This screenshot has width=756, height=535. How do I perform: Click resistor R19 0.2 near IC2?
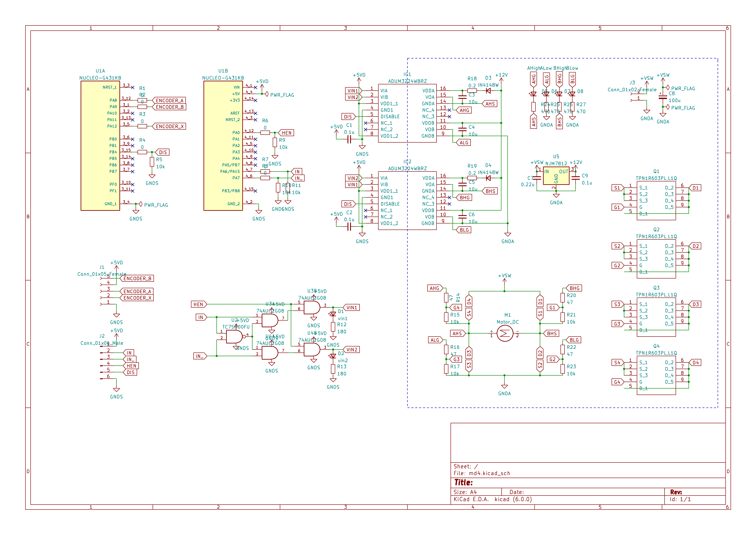pos(472,178)
